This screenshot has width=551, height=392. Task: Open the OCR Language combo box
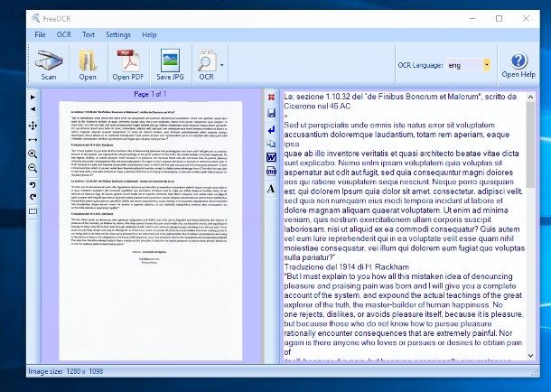click(x=469, y=65)
